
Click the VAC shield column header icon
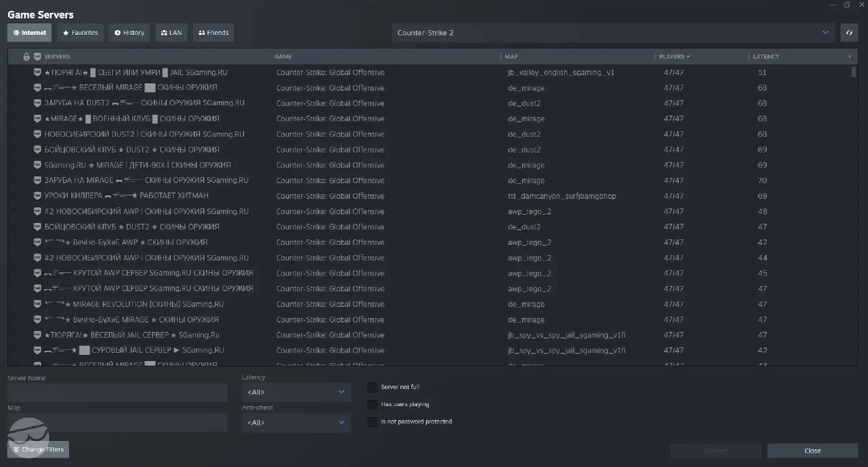point(37,57)
